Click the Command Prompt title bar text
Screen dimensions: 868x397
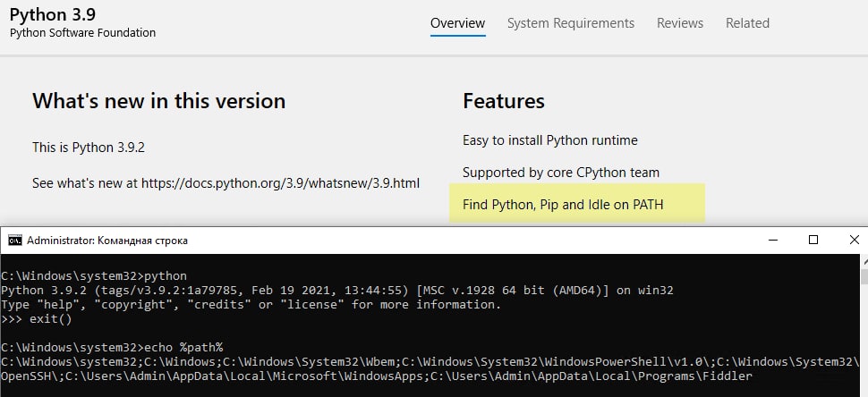click(x=107, y=241)
